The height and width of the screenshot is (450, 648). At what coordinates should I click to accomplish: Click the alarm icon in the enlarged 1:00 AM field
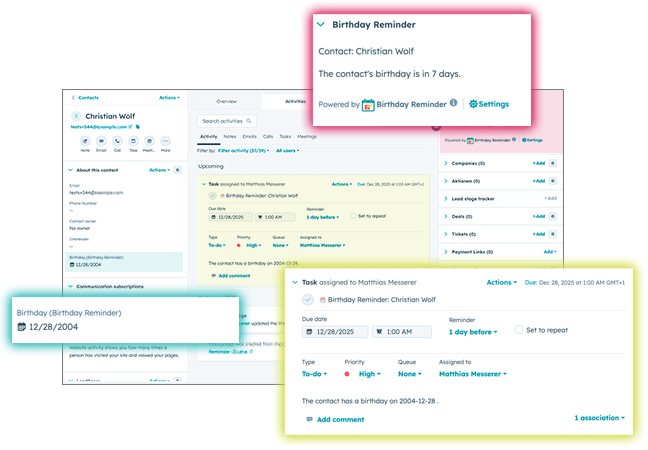[379, 332]
